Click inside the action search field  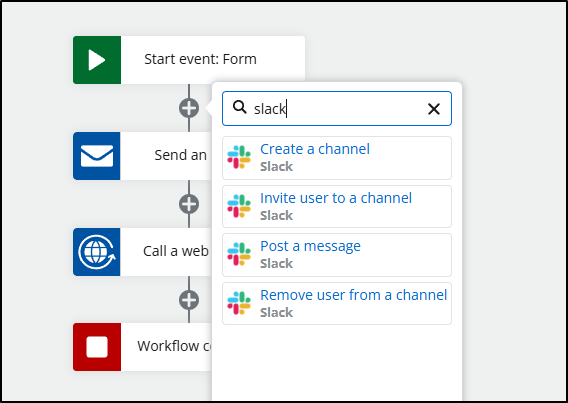(x=337, y=109)
